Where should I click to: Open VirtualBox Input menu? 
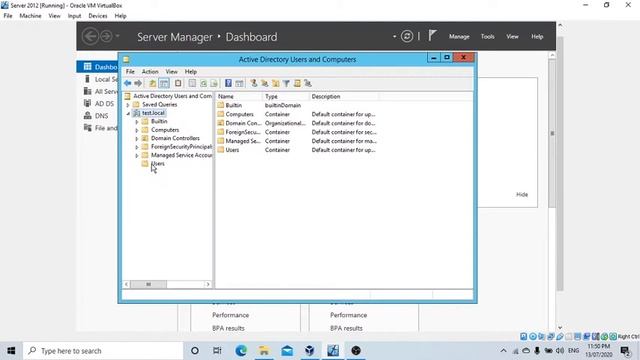(74, 16)
